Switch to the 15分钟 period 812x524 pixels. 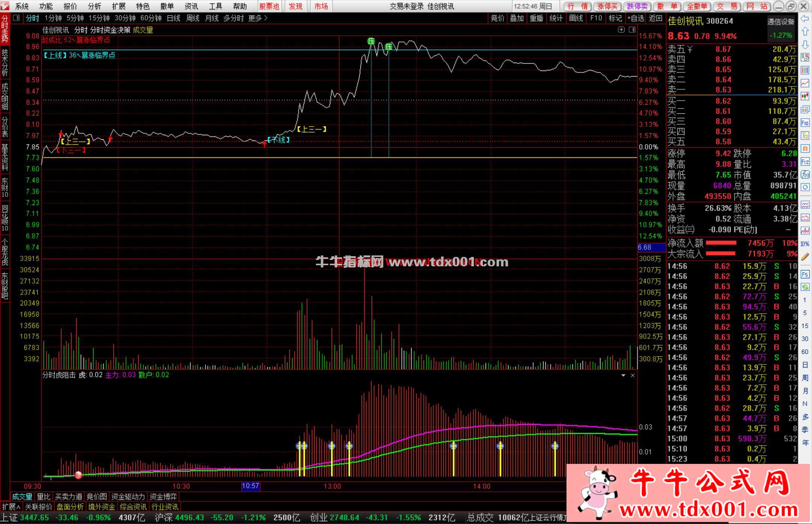(99, 18)
